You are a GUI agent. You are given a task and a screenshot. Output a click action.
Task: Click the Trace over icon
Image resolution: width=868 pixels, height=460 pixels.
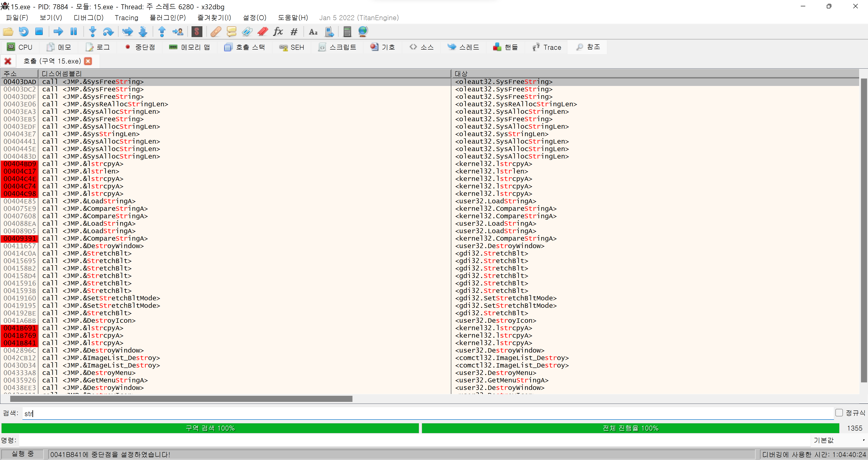[x=143, y=32]
